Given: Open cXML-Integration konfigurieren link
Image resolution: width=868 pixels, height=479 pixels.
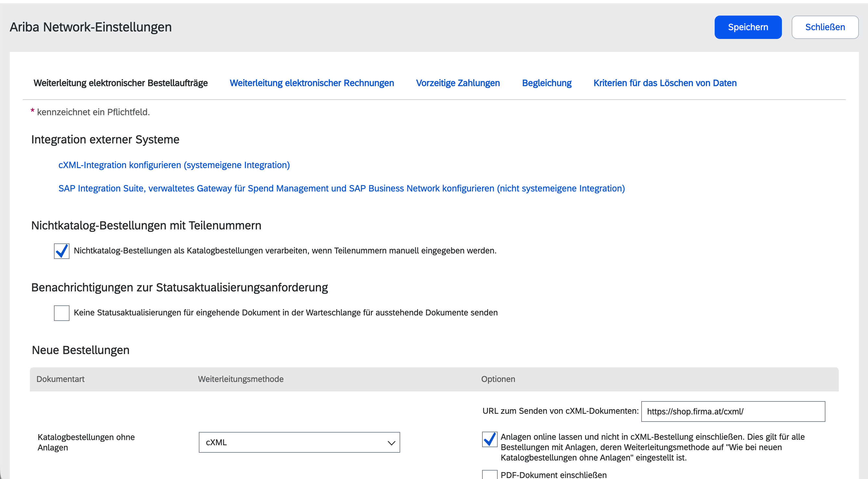Looking at the screenshot, I should (x=174, y=165).
